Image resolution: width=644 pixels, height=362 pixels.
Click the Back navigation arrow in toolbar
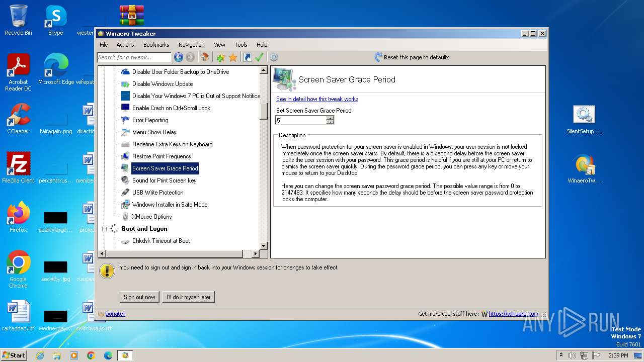click(178, 57)
